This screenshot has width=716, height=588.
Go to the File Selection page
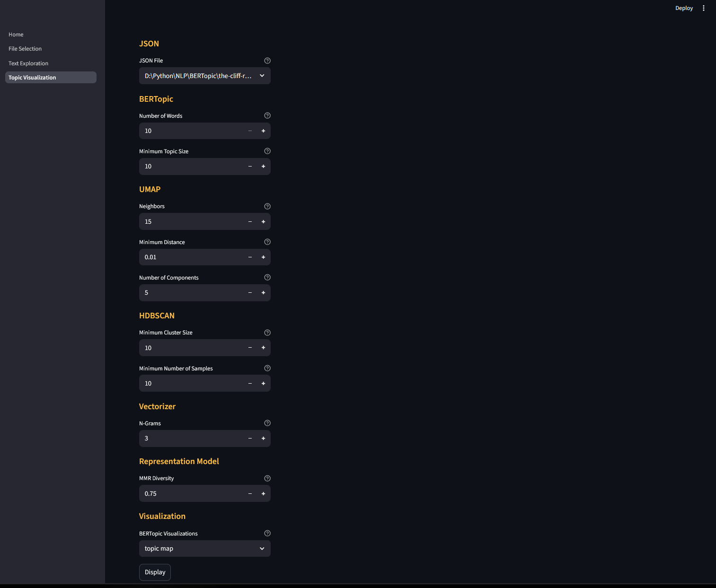point(25,49)
